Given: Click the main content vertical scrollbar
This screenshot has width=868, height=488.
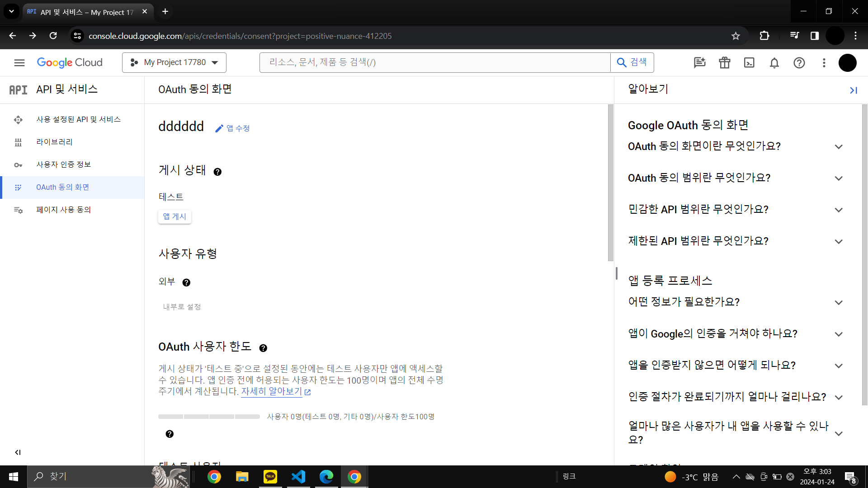Looking at the screenshot, I should tap(610, 183).
